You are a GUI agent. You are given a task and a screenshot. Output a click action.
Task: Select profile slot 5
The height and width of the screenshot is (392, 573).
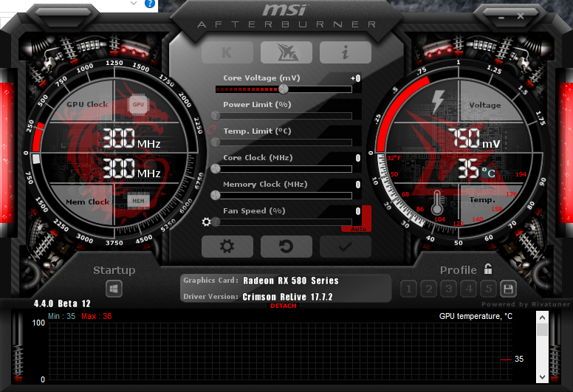[489, 289]
